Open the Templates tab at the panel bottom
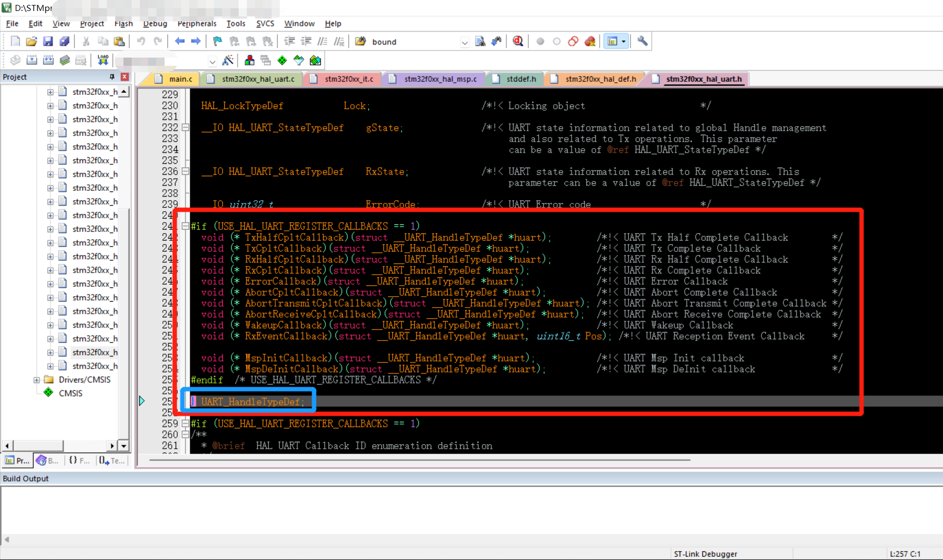This screenshot has width=943, height=560. point(112,461)
